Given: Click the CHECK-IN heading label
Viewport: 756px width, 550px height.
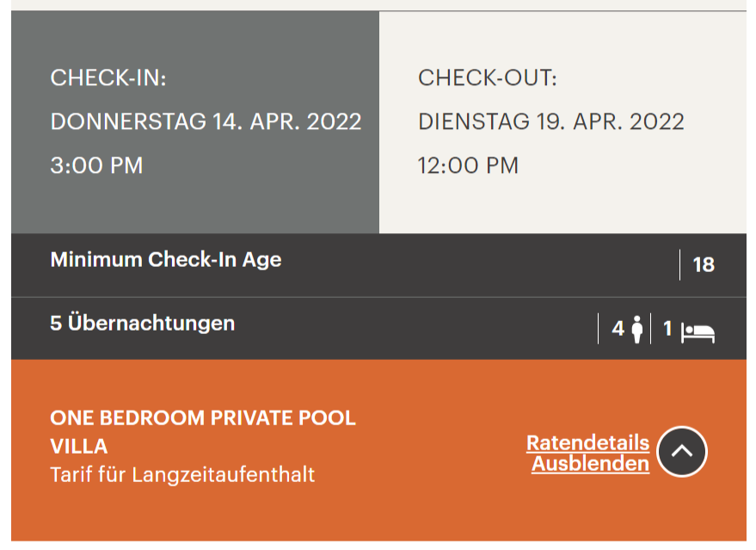Looking at the screenshot, I should (x=108, y=78).
